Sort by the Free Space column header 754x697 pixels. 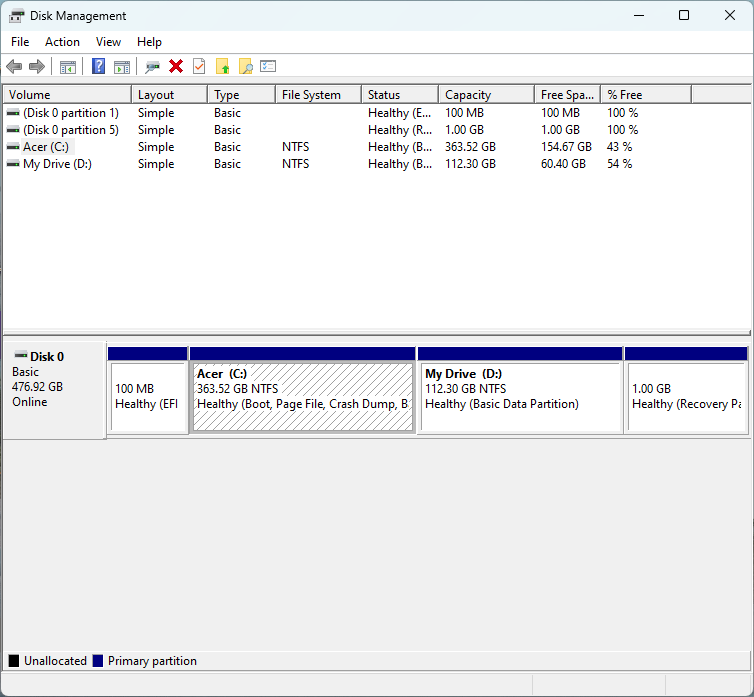pos(568,95)
